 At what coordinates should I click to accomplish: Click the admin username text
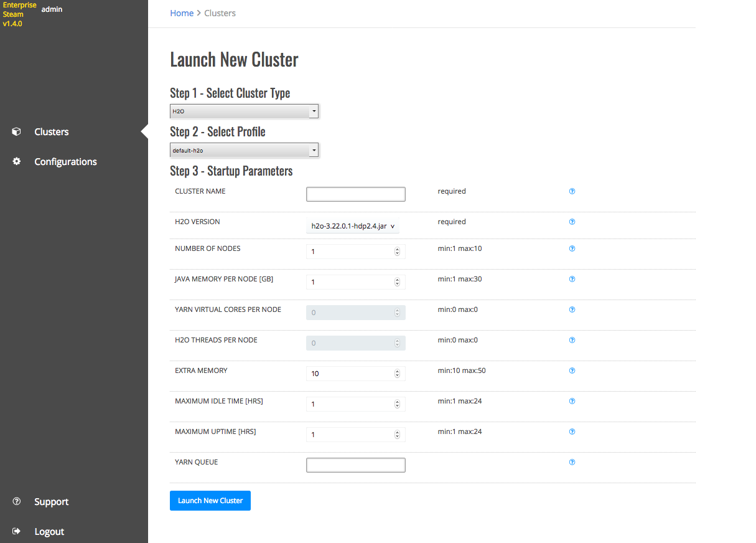point(52,9)
